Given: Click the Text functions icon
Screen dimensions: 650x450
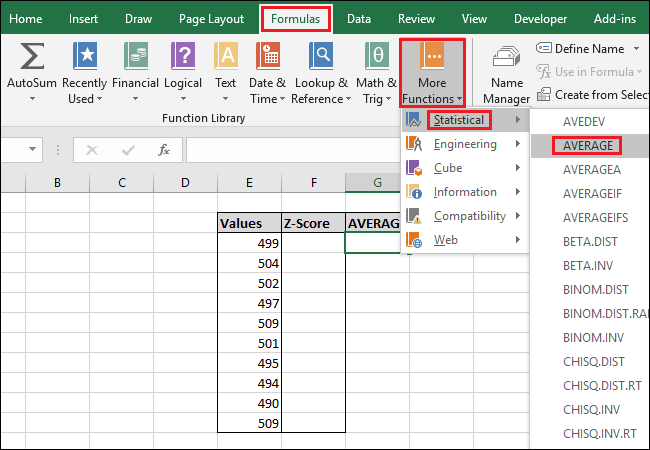Looking at the screenshot, I should coord(226,56).
